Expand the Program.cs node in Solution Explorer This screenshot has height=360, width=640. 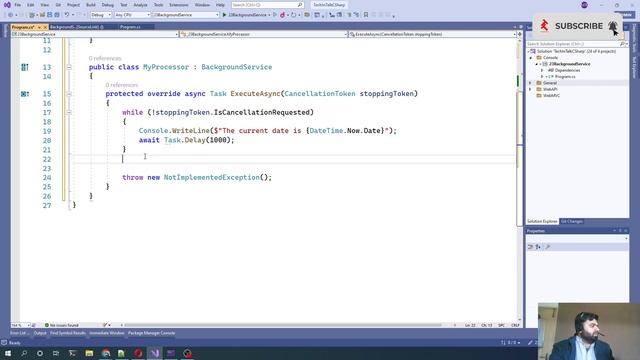[542, 77]
